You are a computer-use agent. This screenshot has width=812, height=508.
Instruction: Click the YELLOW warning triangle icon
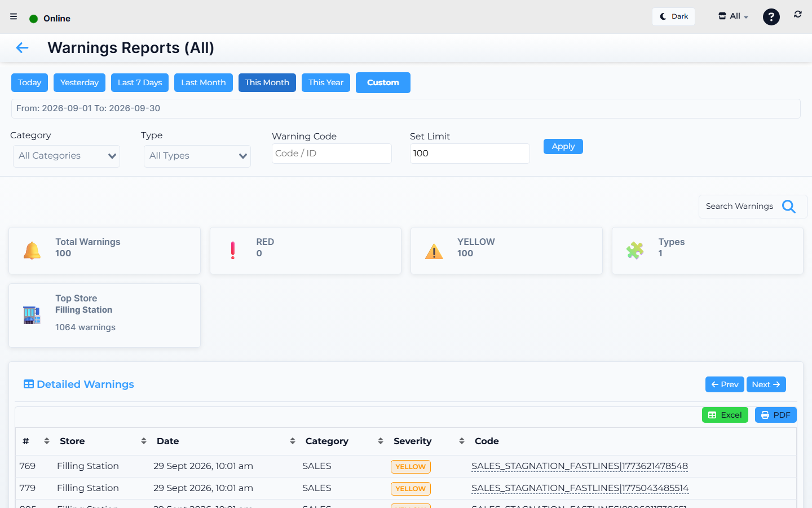coord(434,251)
